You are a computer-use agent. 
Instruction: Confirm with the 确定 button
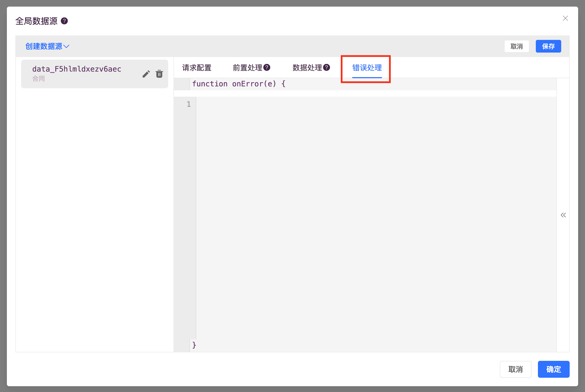[553, 369]
